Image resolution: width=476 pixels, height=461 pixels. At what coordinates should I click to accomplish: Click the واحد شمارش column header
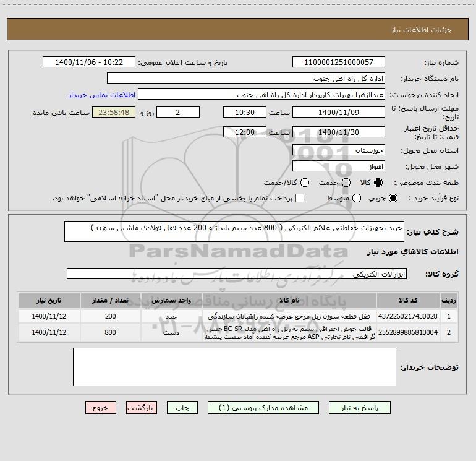(x=171, y=300)
